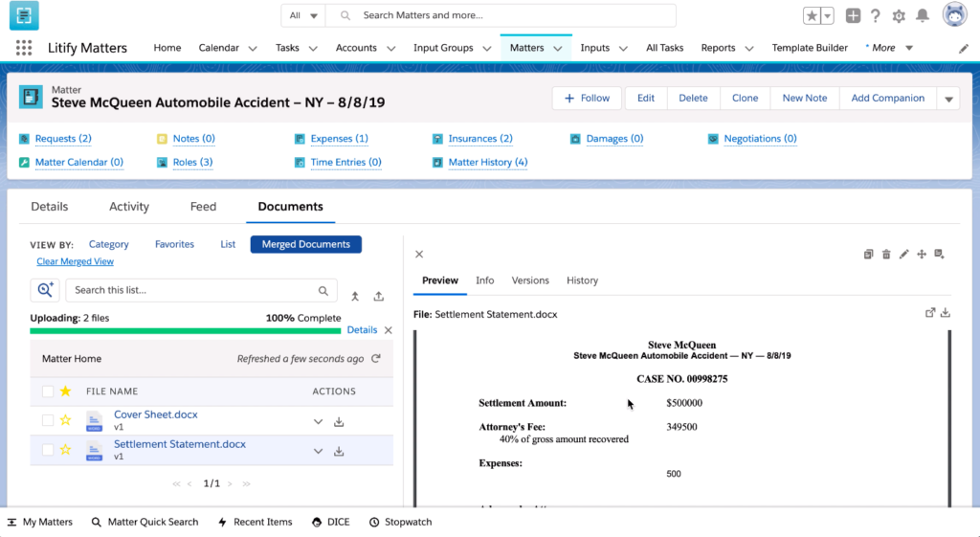Open the Versions tab in preview panel

530,280
